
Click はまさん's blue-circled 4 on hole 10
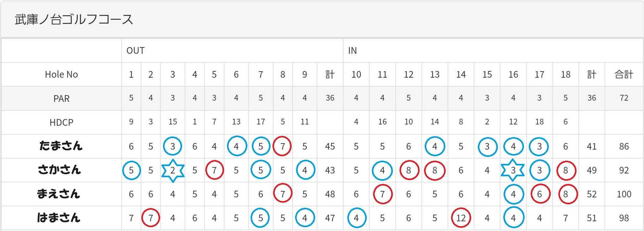356,218
